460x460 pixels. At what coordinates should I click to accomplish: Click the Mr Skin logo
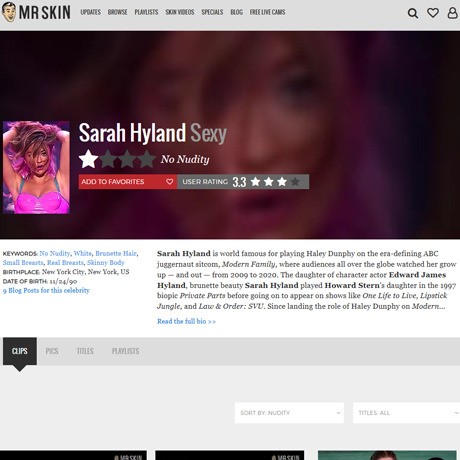click(x=36, y=12)
